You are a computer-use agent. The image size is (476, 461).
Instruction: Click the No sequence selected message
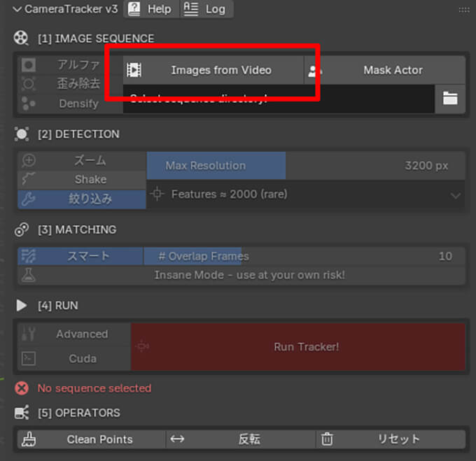94,388
